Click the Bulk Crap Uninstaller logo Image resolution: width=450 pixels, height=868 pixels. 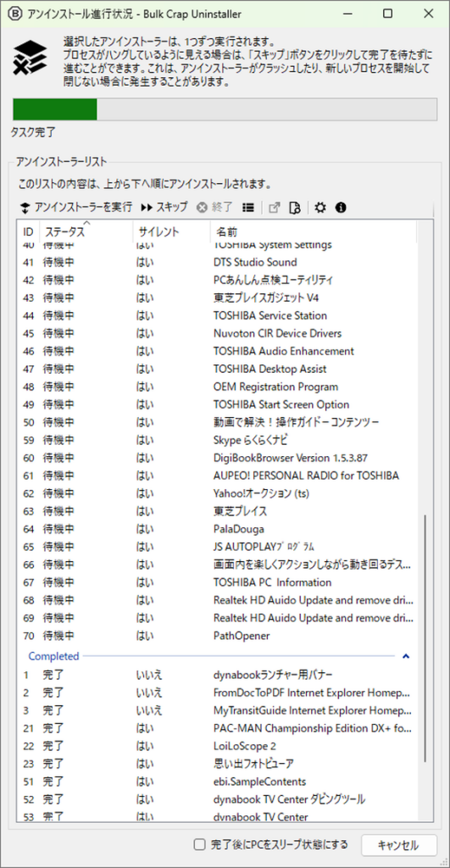[30, 58]
